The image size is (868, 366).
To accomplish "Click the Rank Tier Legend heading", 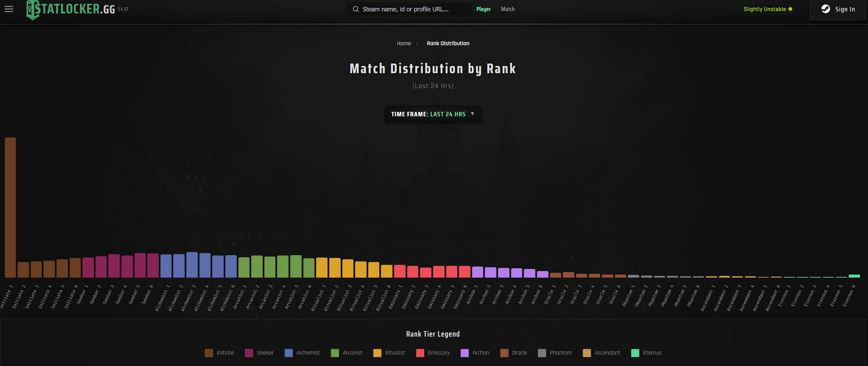I will click(433, 334).
